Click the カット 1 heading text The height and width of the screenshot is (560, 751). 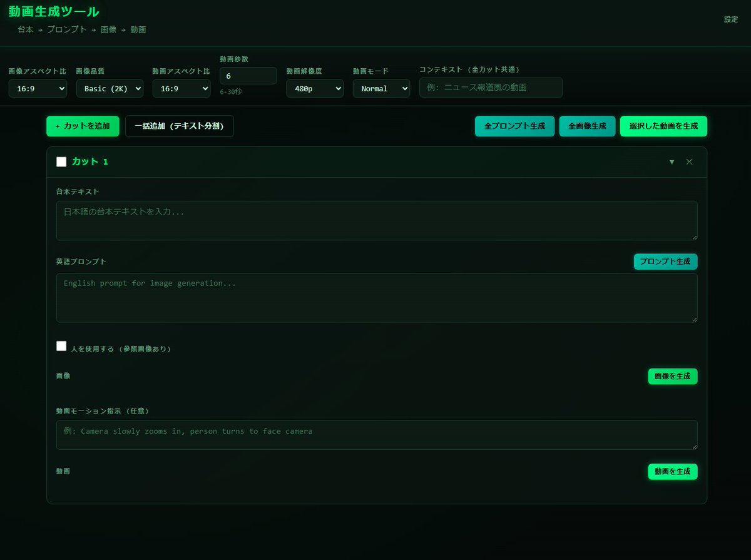point(90,162)
